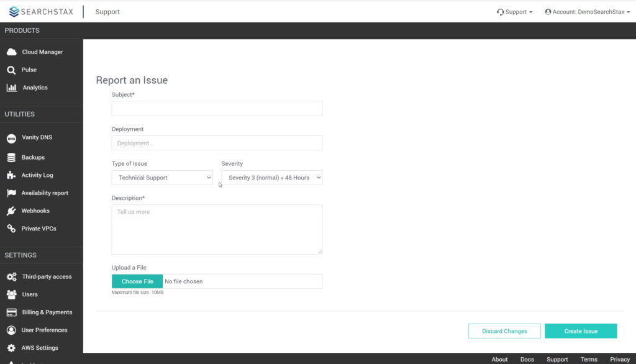The height and width of the screenshot is (364, 636).
Task: Open the Severity dropdown
Action: tap(272, 178)
